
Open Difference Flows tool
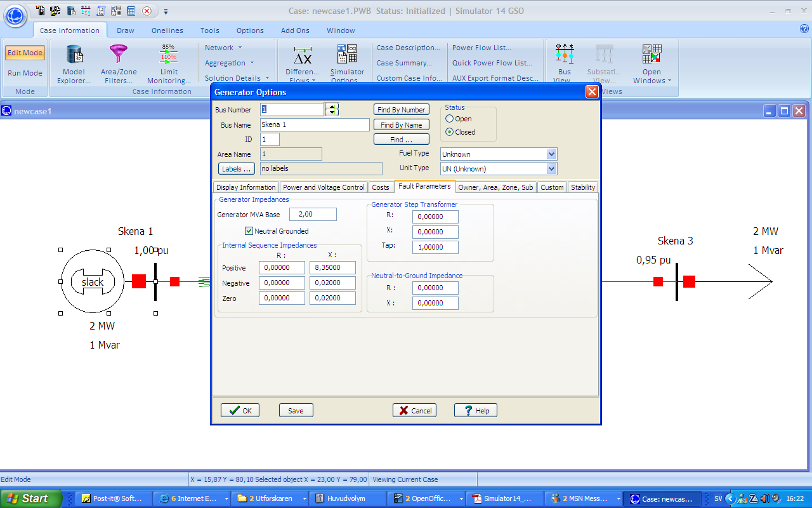[303, 64]
